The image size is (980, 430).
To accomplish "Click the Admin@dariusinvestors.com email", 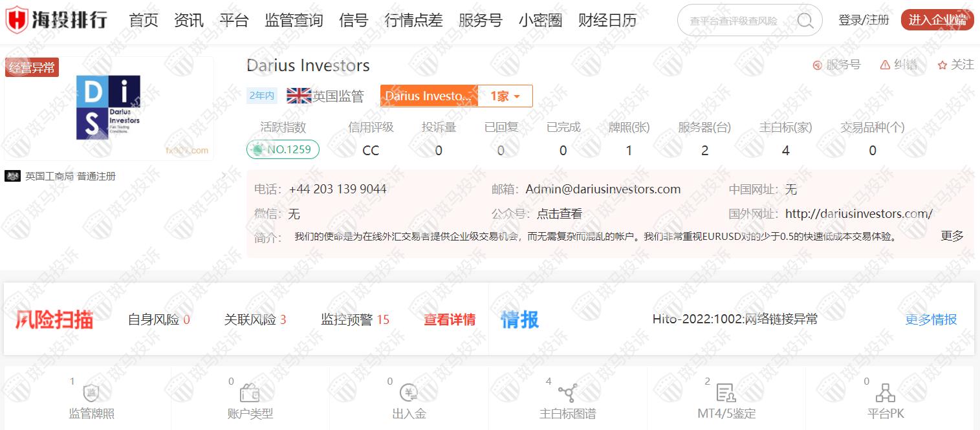I will [603, 189].
